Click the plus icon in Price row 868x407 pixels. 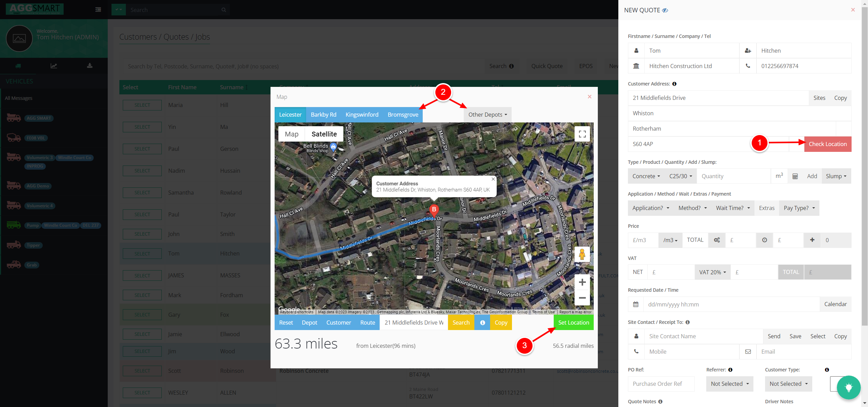(x=812, y=240)
